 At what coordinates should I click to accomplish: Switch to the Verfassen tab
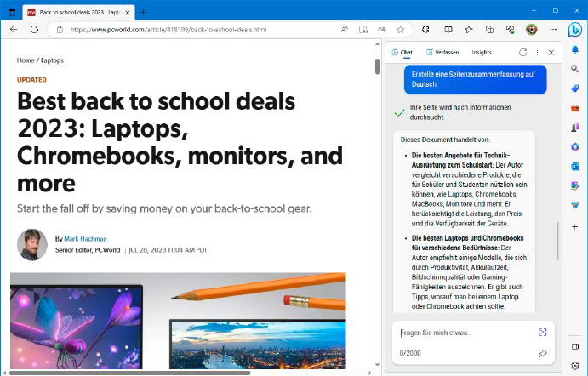pos(442,53)
